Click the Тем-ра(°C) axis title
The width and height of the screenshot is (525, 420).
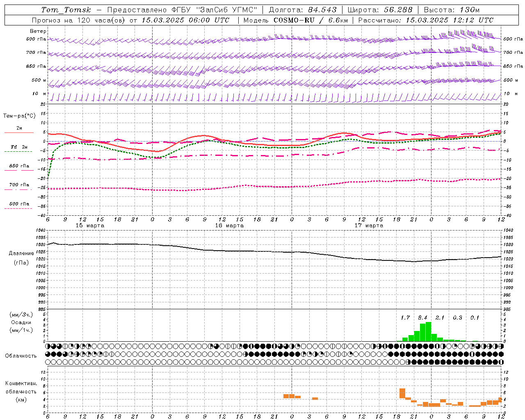click(19, 116)
